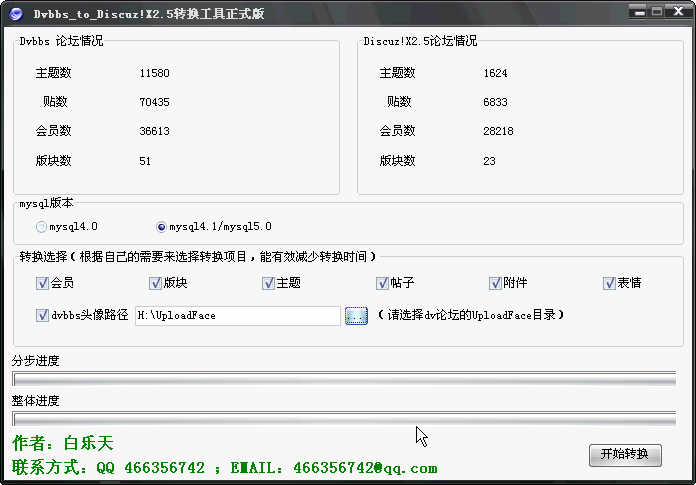Open the browse folder button beside path
This screenshot has width=696, height=485.
[356, 315]
